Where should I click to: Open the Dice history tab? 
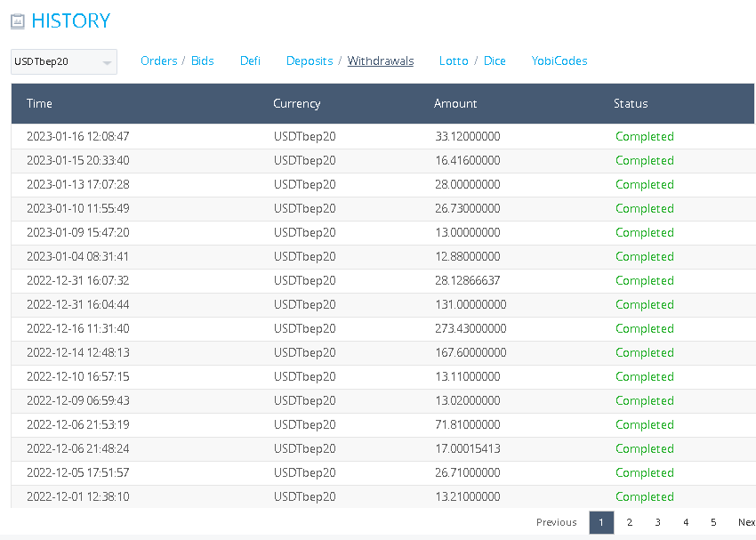click(x=495, y=60)
